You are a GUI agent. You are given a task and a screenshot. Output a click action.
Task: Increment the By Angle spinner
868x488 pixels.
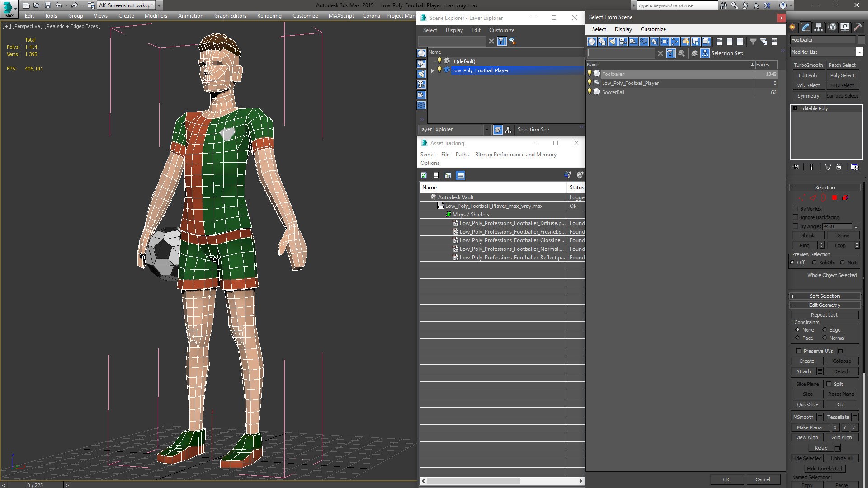(856, 225)
